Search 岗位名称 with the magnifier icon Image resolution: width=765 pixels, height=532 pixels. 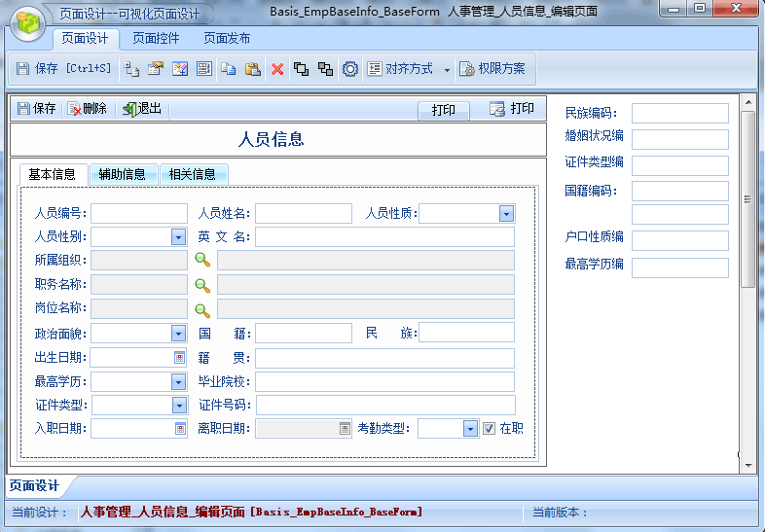click(x=202, y=310)
